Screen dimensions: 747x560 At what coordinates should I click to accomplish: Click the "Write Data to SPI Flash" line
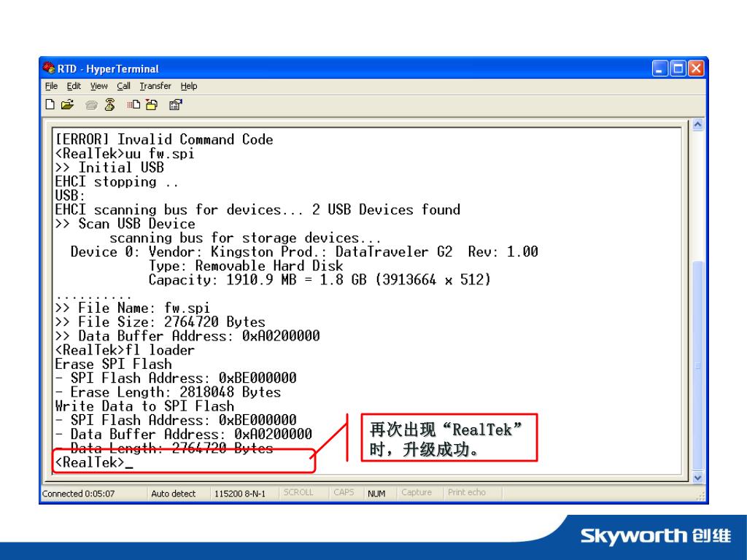click(x=144, y=406)
